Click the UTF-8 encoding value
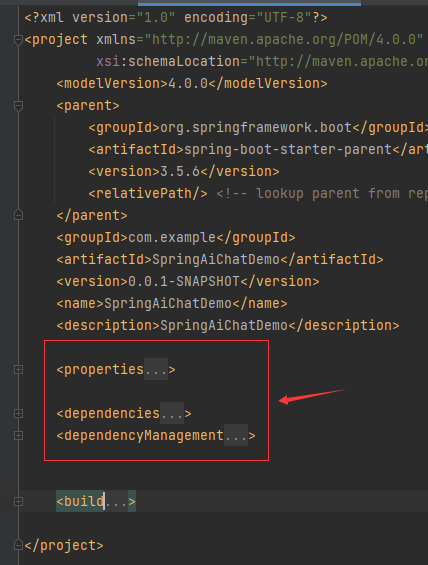The width and height of the screenshot is (428, 565). point(284,18)
